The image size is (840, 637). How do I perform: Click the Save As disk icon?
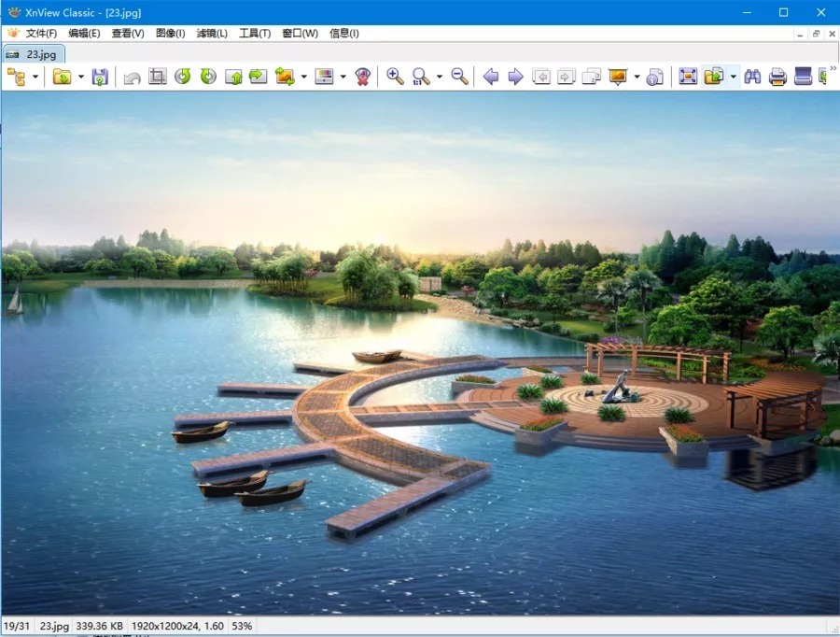pos(100,77)
